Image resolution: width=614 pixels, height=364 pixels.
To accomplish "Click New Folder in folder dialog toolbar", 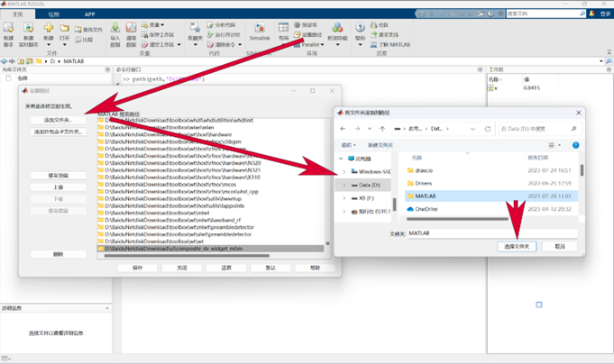I will tap(380, 145).
